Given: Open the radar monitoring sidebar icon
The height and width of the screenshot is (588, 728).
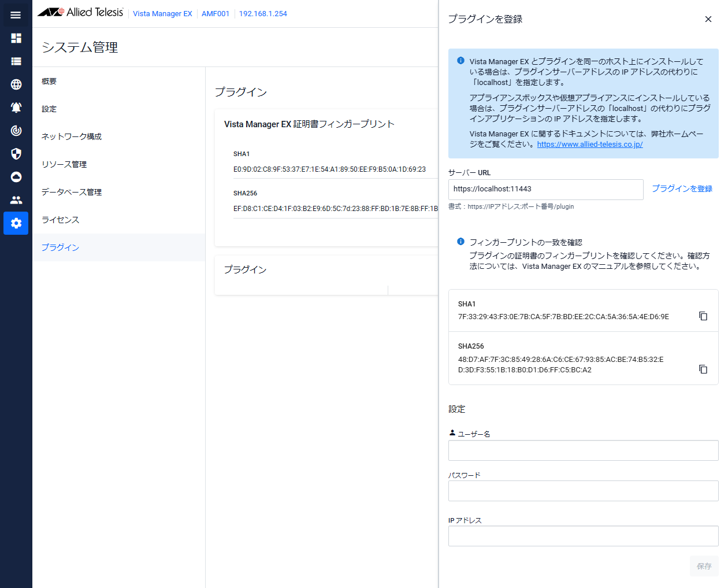Looking at the screenshot, I should (16, 131).
